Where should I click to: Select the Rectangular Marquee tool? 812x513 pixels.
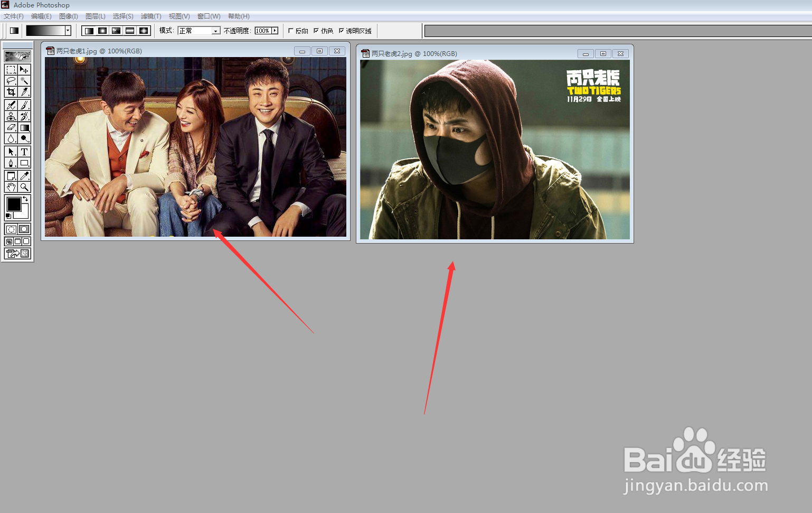(x=11, y=70)
